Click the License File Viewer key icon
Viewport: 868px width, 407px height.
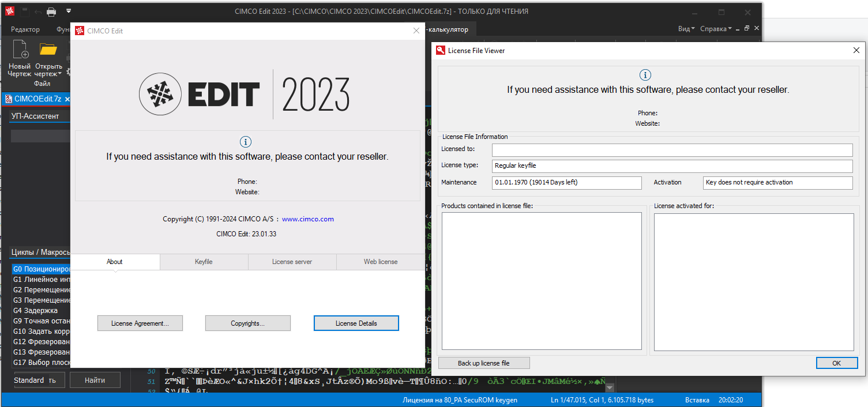coord(441,50)
